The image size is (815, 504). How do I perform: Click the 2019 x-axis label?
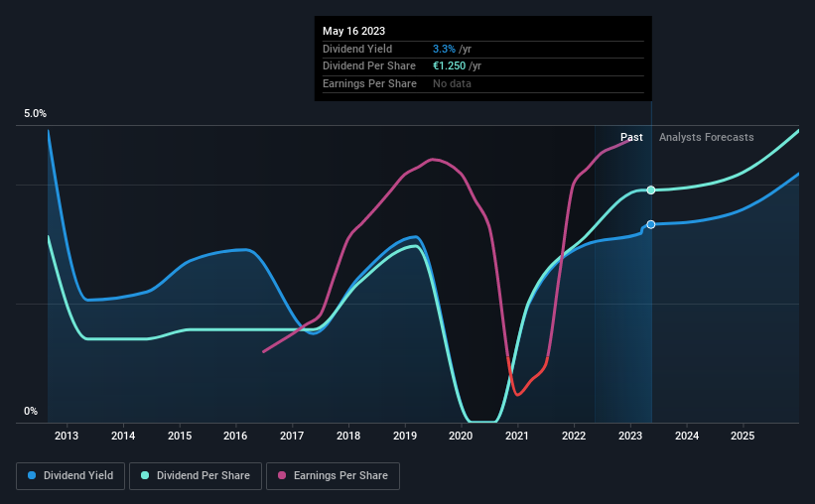tap(405, 436)
